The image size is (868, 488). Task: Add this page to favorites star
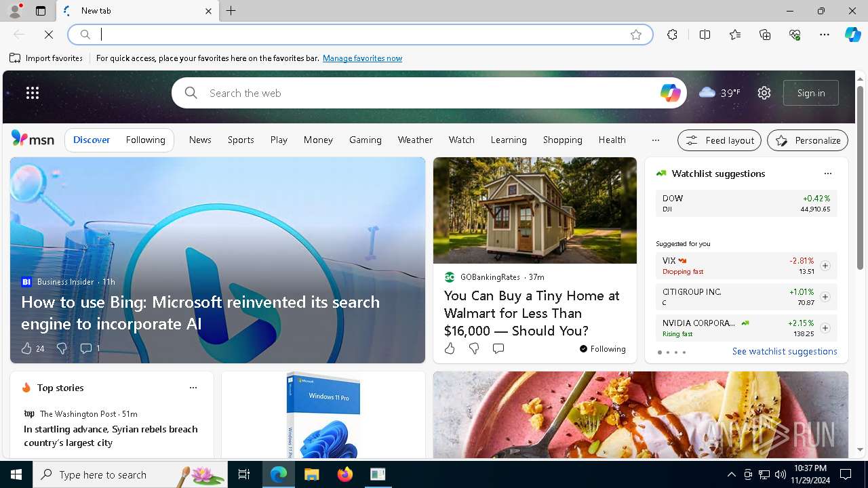[x=636, y=35]
